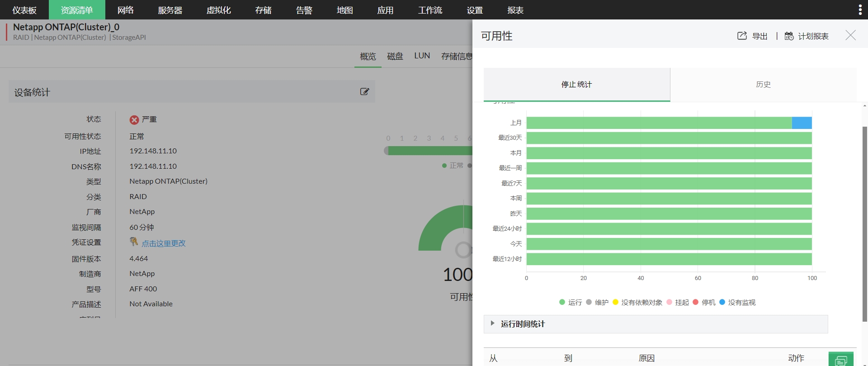Screen dimensions: 868x366
Task: Open the 存储 menu
Action: 264,10
